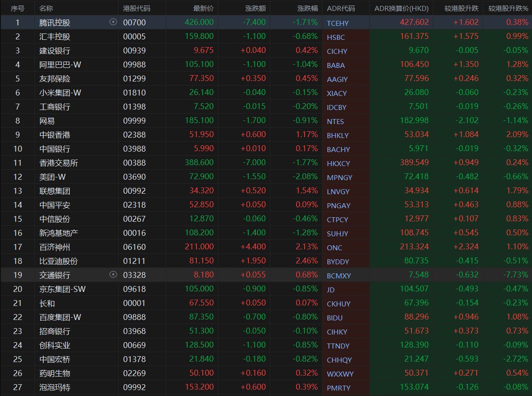Select the 阿里巴巴-W stock name
The height and width of the screenshot is (396, 532).
click(60, 65)
